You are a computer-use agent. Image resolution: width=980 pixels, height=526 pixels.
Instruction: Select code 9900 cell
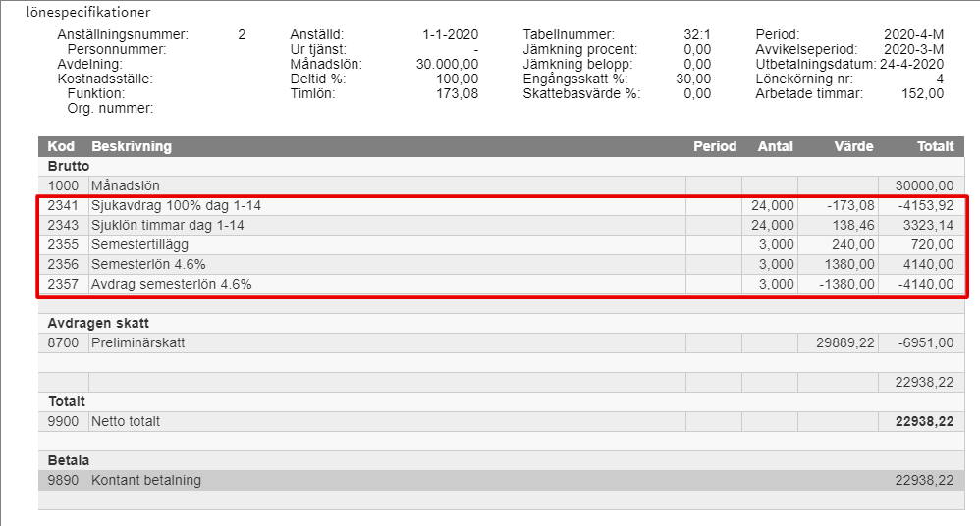63,422
